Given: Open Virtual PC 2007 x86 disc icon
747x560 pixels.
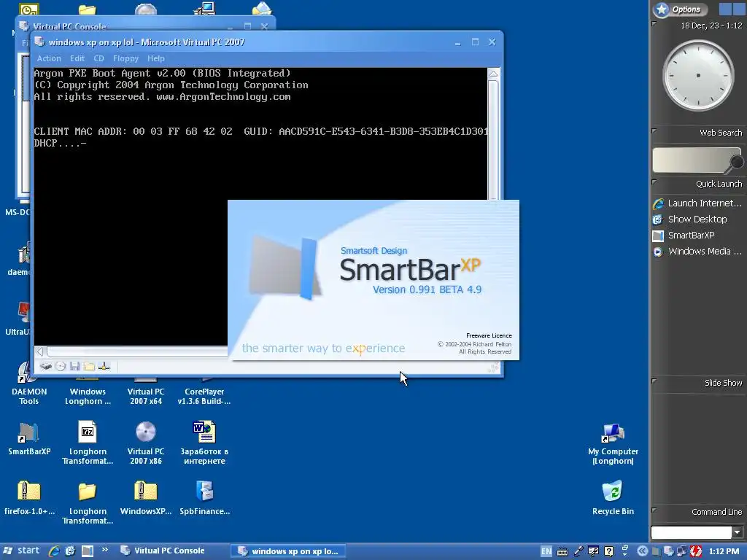Looking at the screenshot, I should 146,443.
